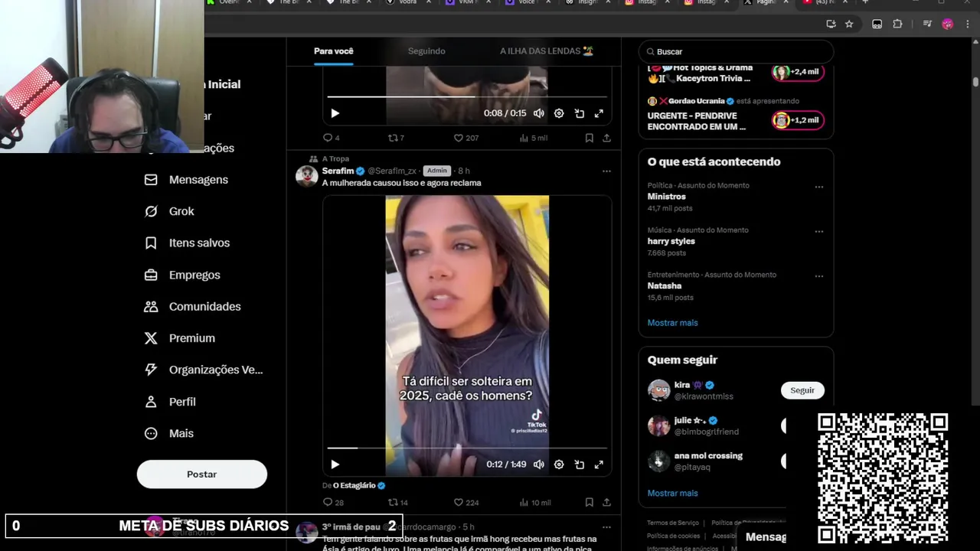Viewport: 980px width, 551px height.
Task: Open Serafim's profile name link
Action: point(338,171)
